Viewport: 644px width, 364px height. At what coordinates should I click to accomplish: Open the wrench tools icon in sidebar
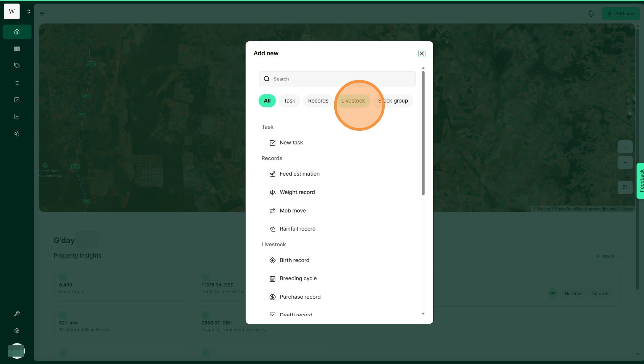point(17,314)
